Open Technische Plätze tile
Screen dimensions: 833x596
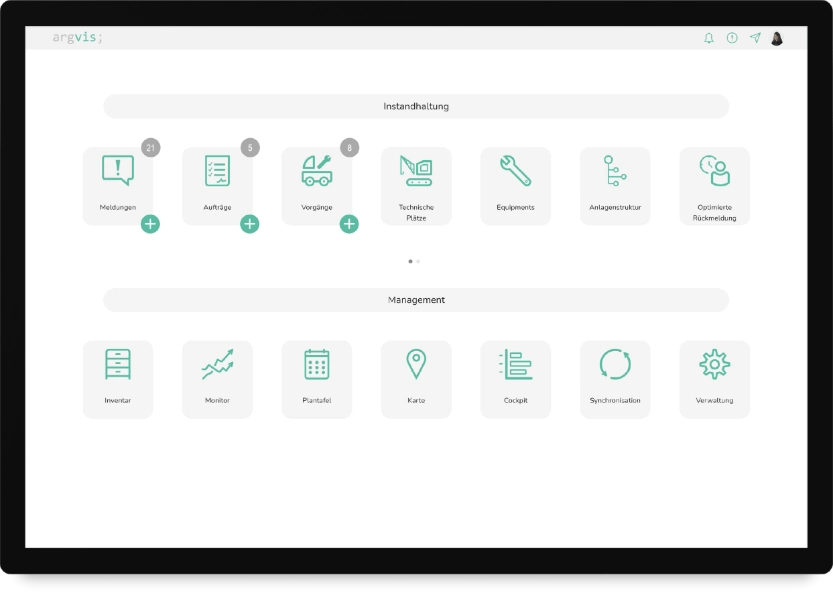coord(416,186)
